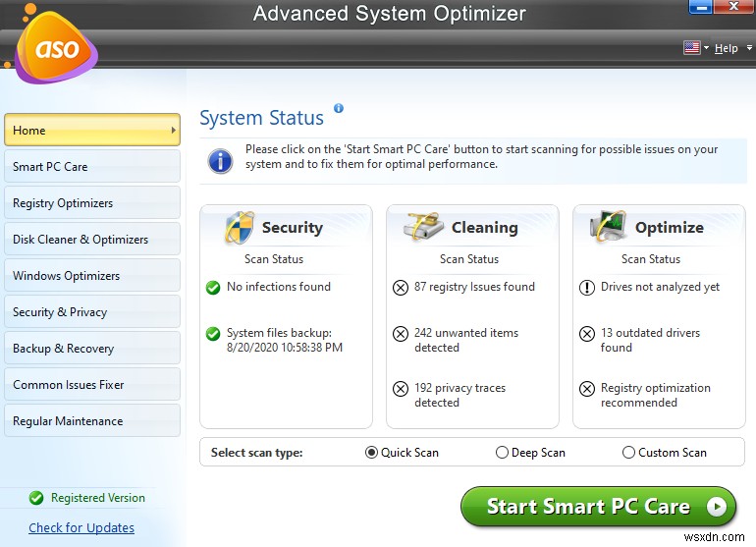Click the Security shield icon

point(239,228)
